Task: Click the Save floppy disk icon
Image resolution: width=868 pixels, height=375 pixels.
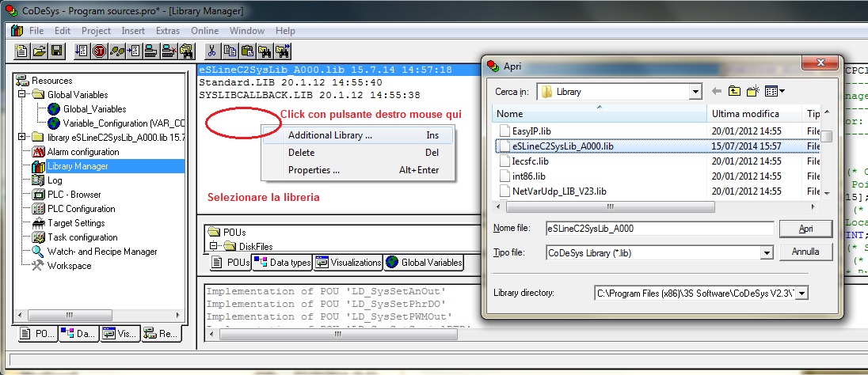Action: click(56, 51)
